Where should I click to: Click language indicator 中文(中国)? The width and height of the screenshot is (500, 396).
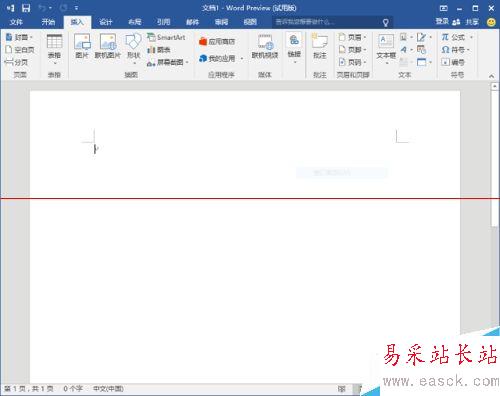click(x=108, y=389)
